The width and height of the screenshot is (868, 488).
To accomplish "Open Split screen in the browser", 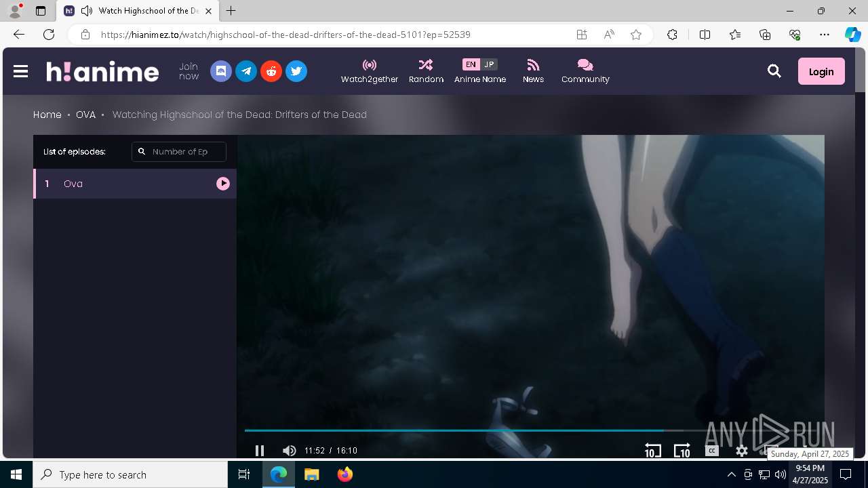I will 705,35.
